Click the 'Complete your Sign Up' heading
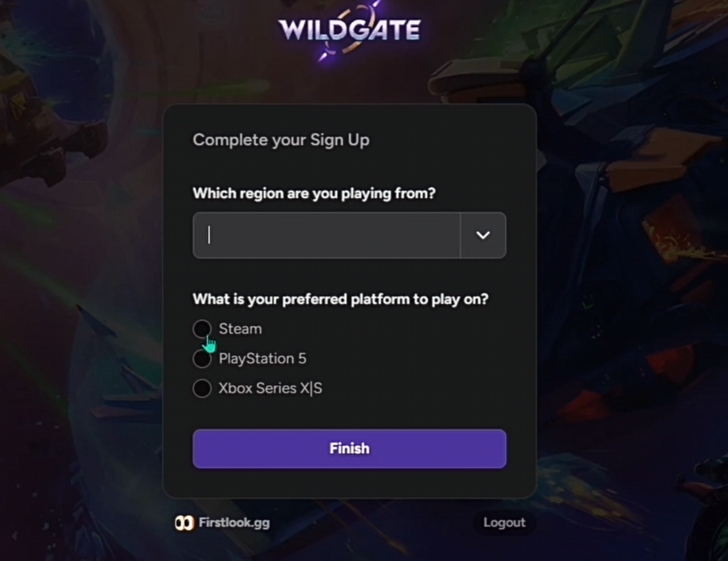 click(281, 140)
